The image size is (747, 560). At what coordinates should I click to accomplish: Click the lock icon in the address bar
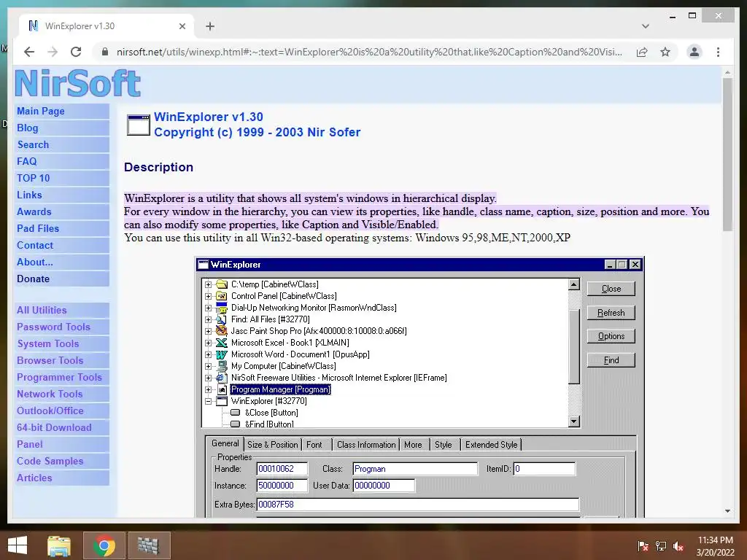tap(105, 52)
